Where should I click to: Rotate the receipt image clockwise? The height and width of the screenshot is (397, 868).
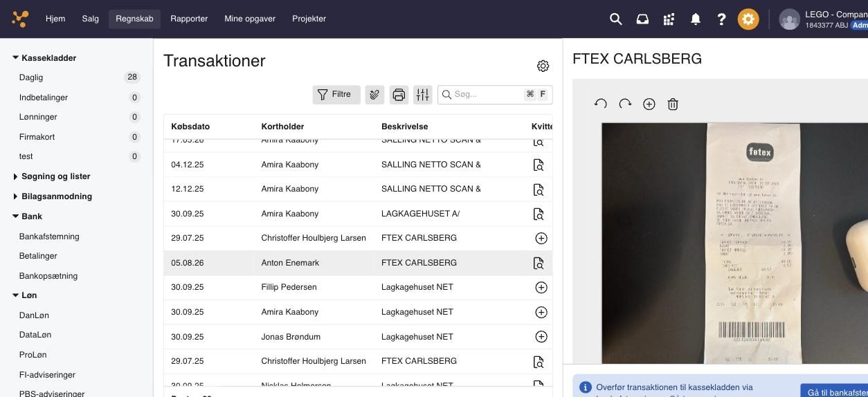[625, 104]
